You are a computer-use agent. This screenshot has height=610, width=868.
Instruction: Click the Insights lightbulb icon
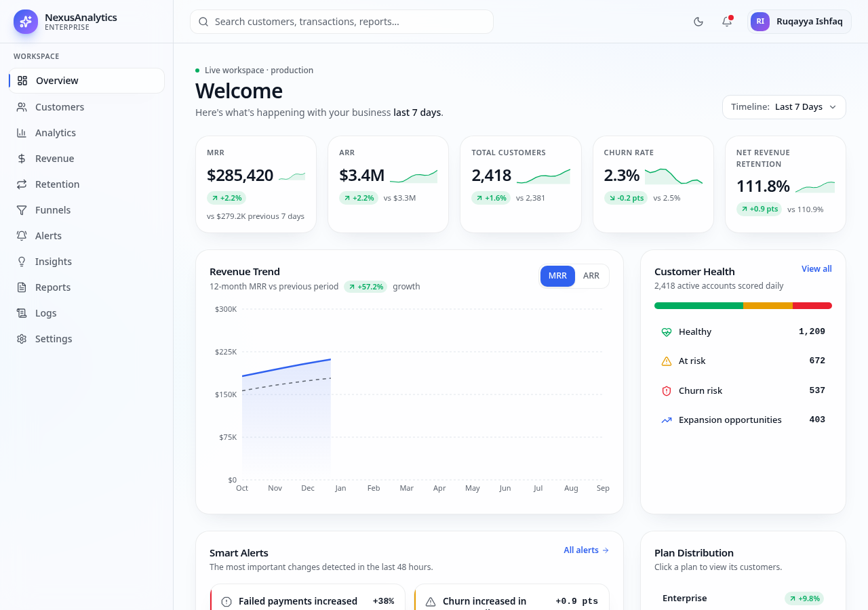click(x=22, y=262)
